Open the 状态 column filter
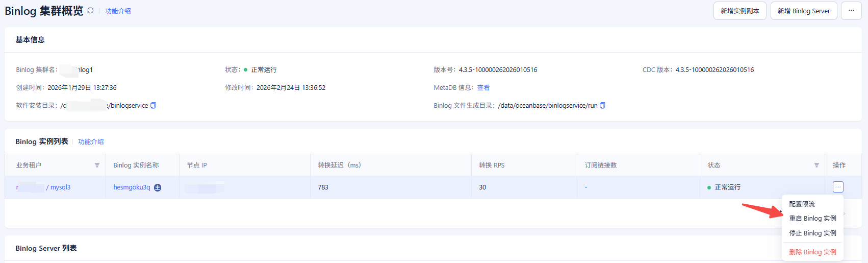The image size is (868, 263). coord(816,165)
